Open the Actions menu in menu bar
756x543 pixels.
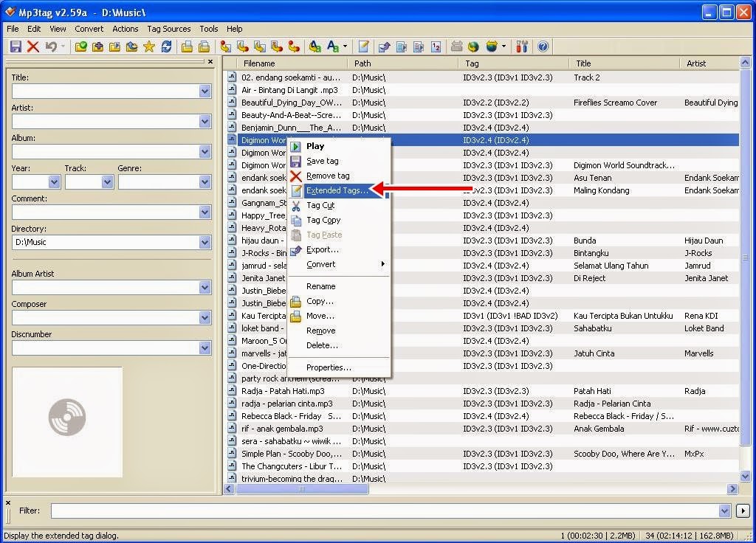pos(126,29)
